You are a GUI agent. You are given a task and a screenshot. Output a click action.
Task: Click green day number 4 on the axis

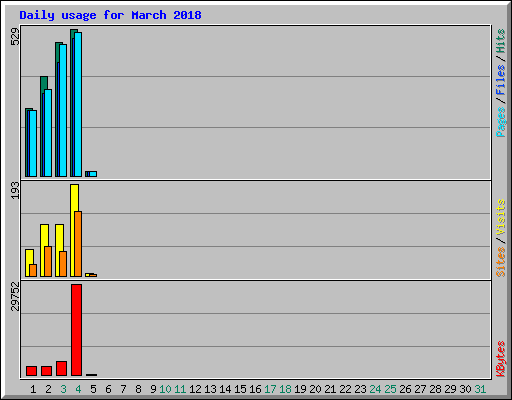[78, 389]
